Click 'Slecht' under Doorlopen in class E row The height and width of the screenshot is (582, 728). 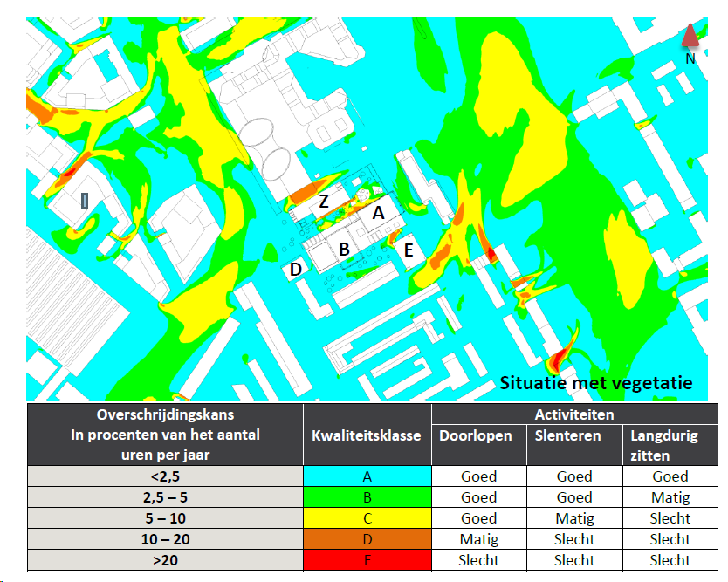pos(478,559)
